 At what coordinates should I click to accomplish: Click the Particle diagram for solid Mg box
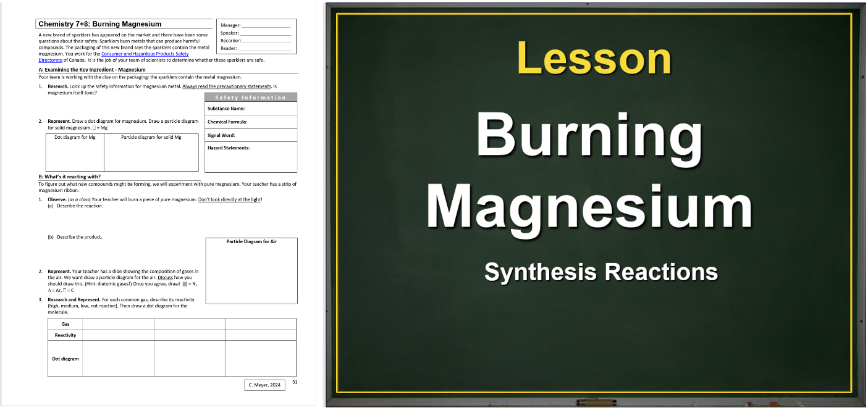(151, 154)
